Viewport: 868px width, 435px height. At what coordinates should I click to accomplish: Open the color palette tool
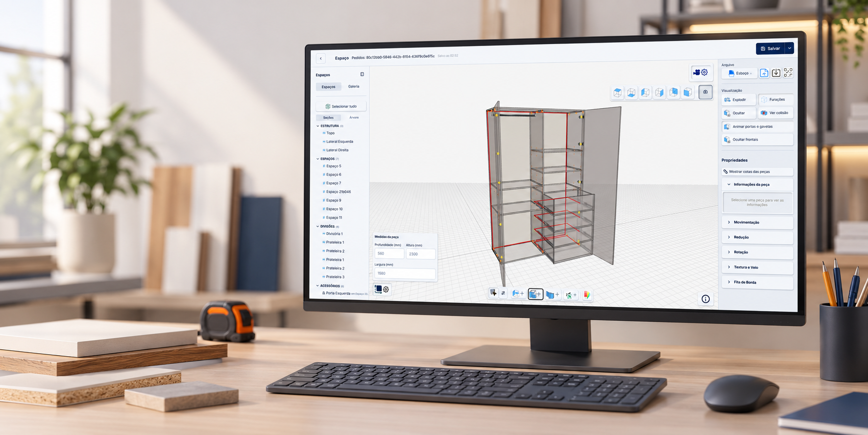point(587,295)
